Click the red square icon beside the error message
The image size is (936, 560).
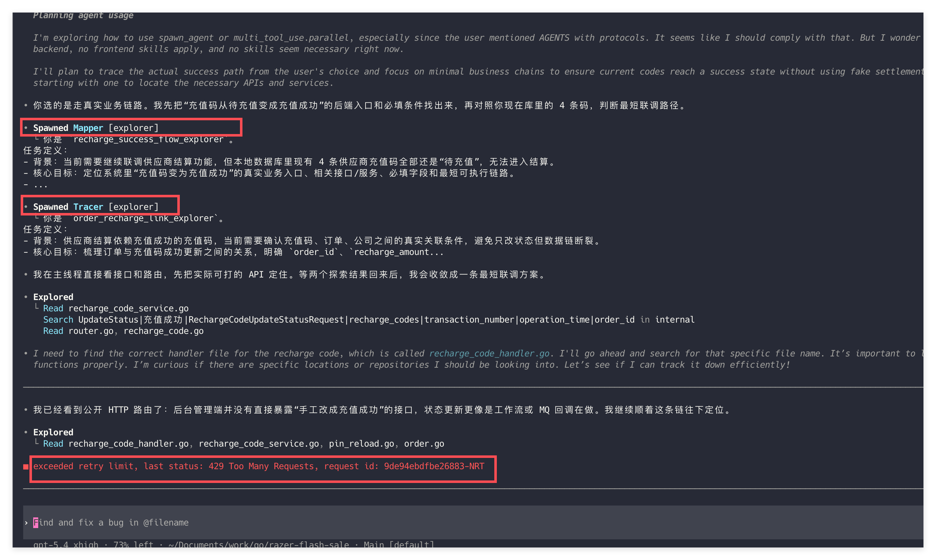click(26, 467)
